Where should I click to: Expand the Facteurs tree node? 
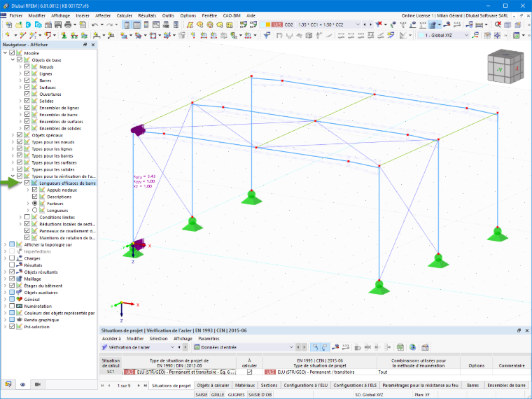coord(28,203)
